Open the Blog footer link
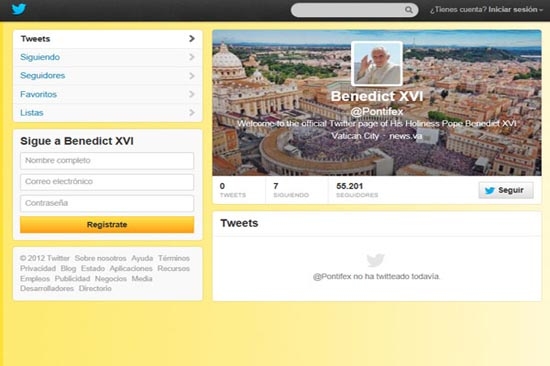Image resolution: width=550 pixels, height=366 pixels. click(68, 268)
